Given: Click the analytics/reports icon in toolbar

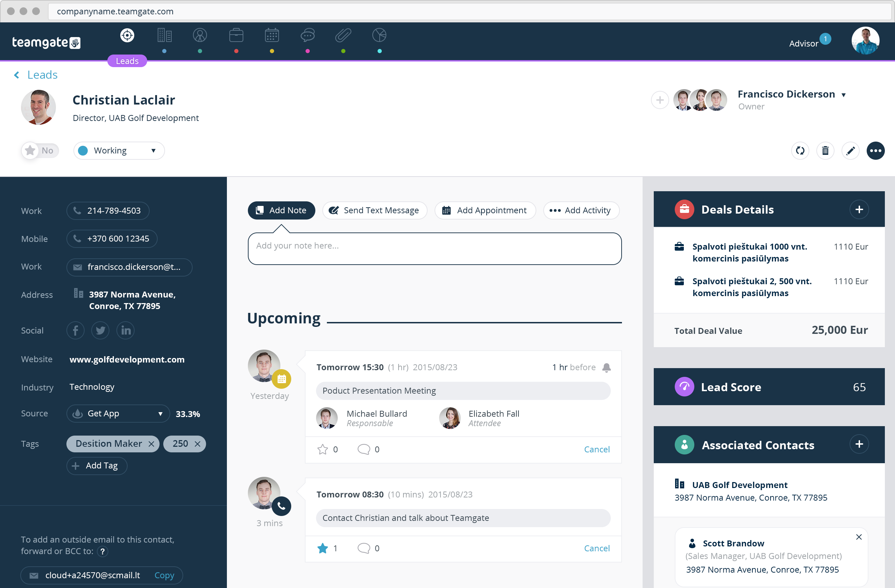Looking at the screenshot, I should 379,37.
